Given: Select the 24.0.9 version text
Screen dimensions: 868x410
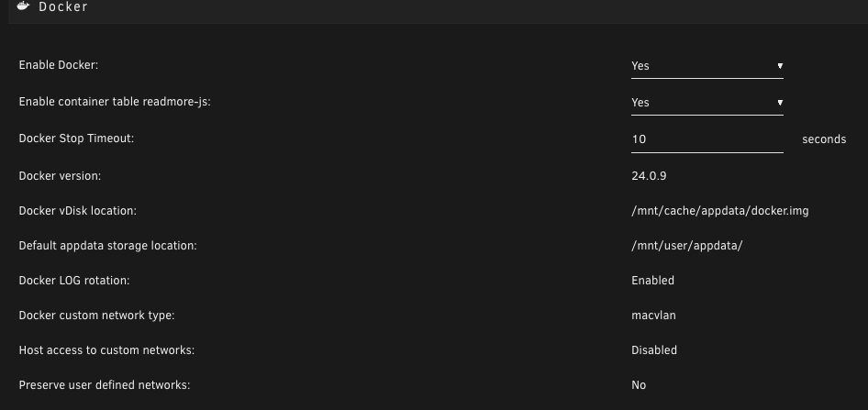Looking at the screenshot, I should (x=649, y=176).
